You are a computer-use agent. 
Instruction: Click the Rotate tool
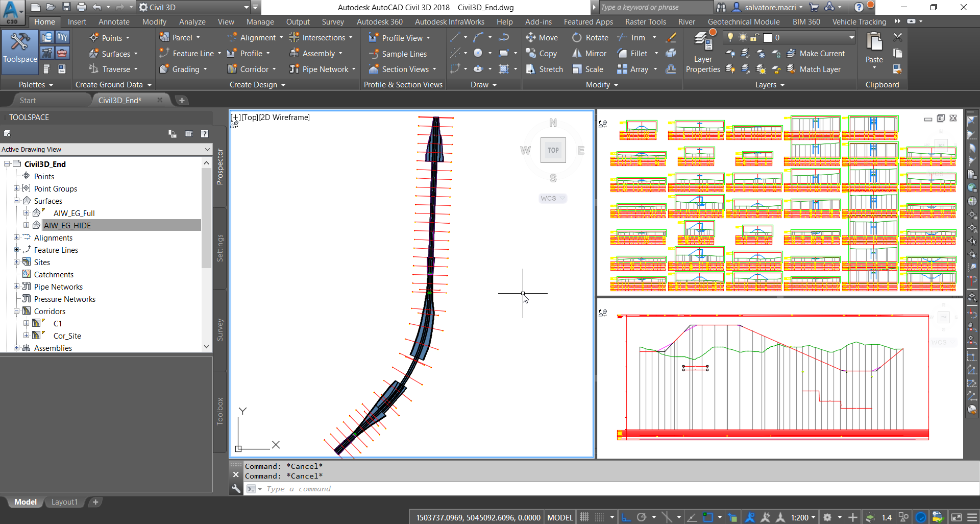coord(590,38)
